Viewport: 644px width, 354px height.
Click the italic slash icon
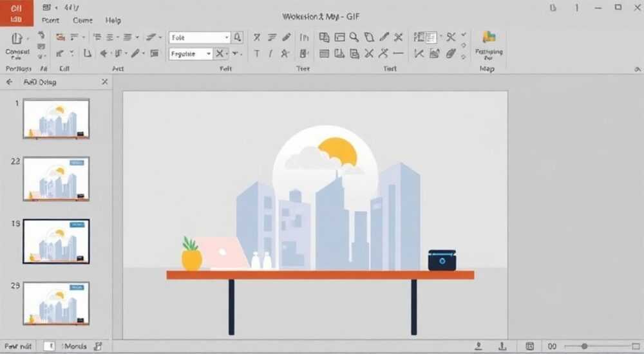point(270,53)
